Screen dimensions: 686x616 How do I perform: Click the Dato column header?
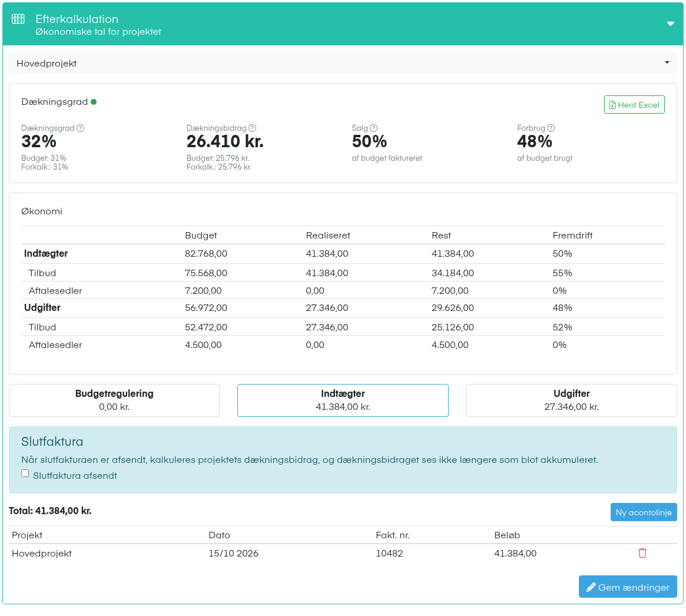[x=219, y=535]
